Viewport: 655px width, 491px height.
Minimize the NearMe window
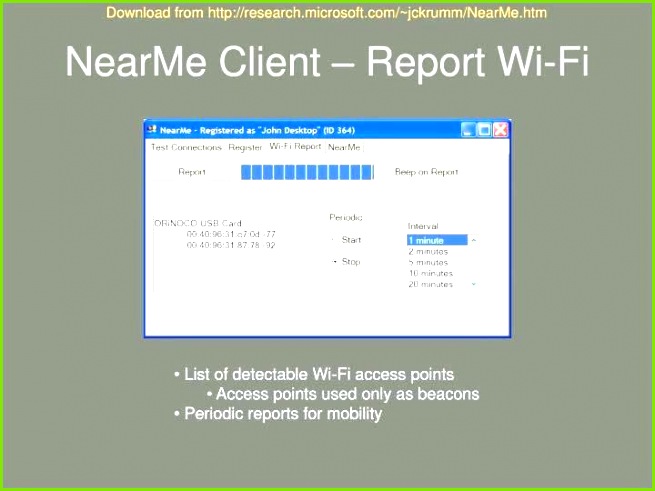click(468, 130)
